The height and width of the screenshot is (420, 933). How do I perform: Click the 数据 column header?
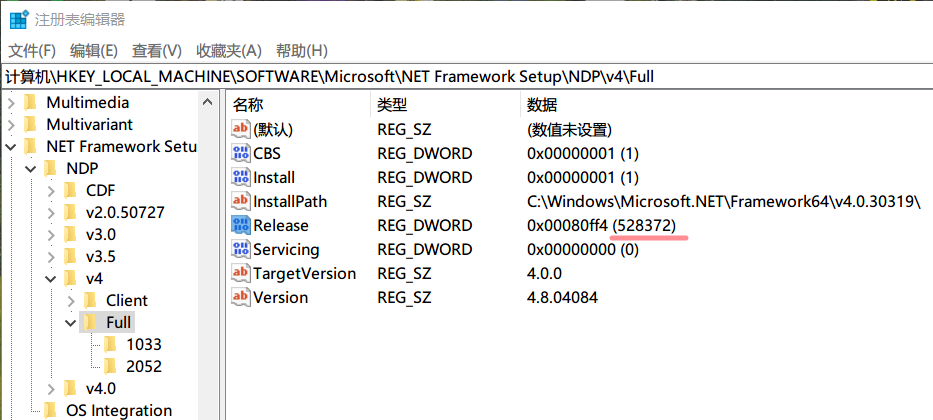(542, 105)
